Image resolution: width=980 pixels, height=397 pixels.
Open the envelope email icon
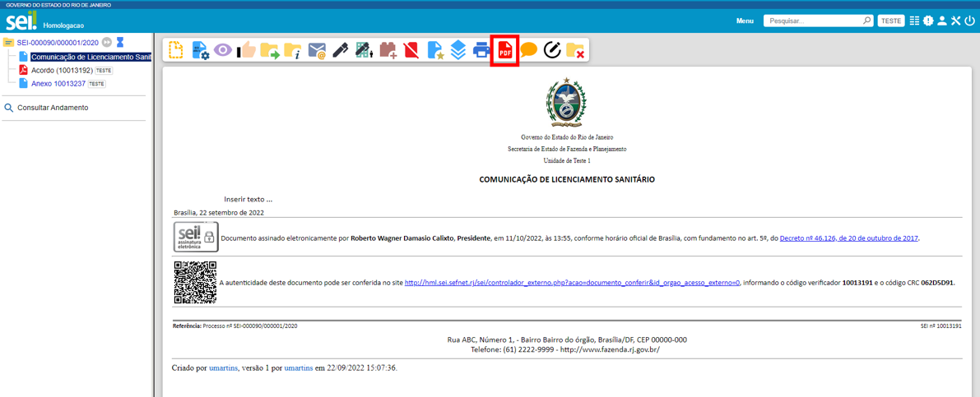(317, 51)
